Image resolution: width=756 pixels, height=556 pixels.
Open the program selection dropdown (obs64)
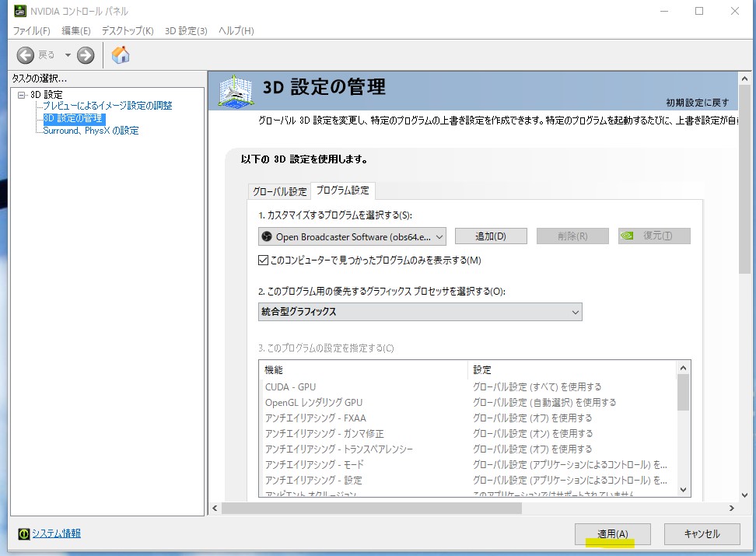click(352, 236)
